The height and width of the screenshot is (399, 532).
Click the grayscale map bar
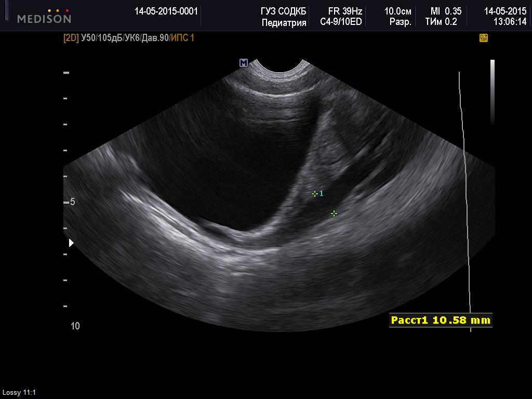(x=492, y=92)
